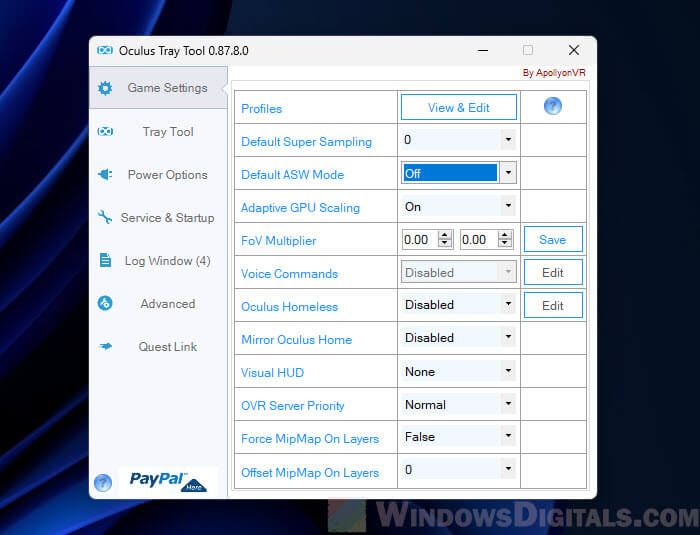This screenshot has width=700, height=535.
Task: Click the Quest Link arrow icon
Action: click(106, 346)
